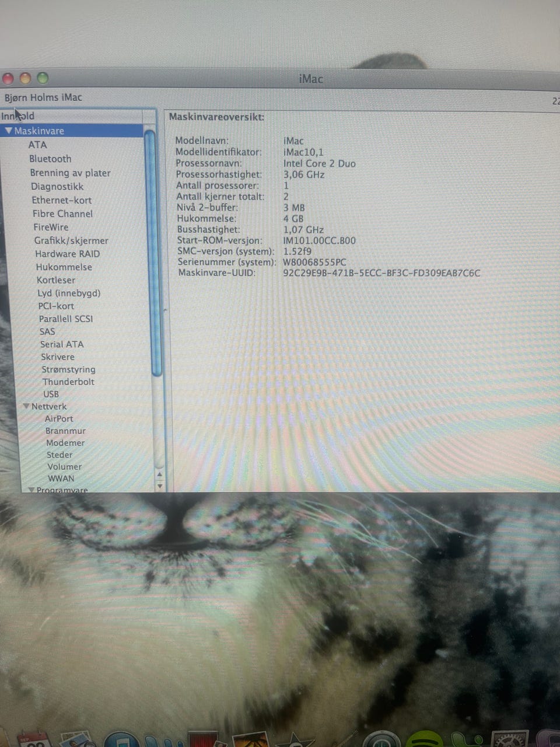The image size is (560, 747).
Task: Select Bluetooth in the sidebar
Action: 50,159
